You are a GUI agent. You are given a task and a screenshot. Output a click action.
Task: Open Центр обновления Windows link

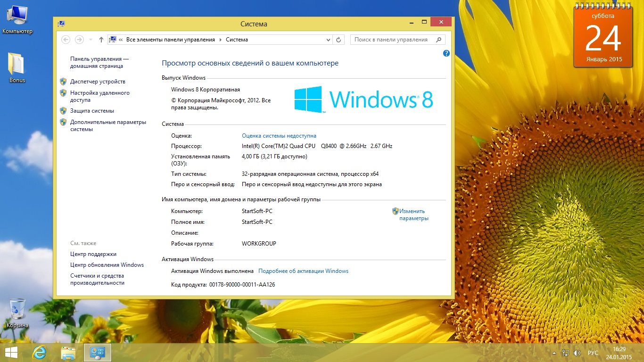click(107, 265)
